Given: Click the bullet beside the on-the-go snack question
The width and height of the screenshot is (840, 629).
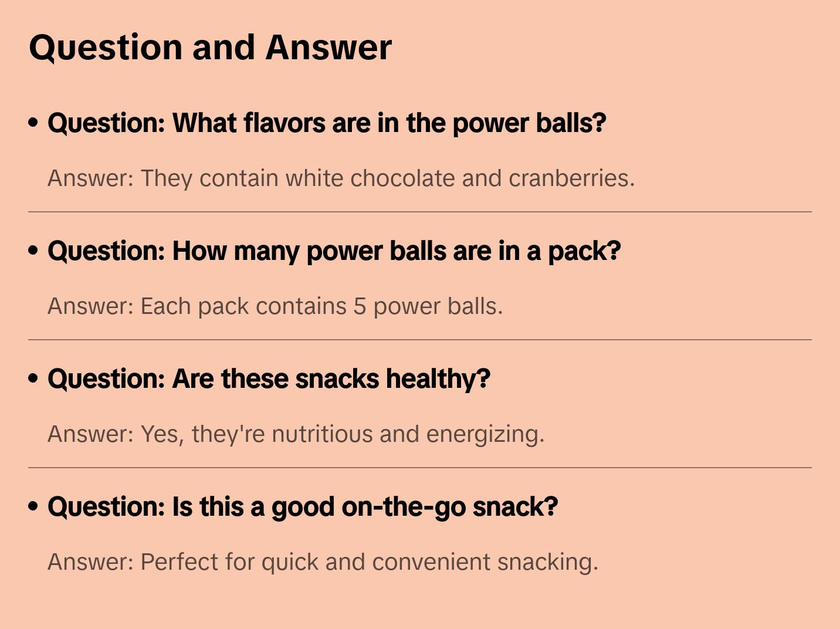Looking at the screenshot, I should (x=33, y=506).
